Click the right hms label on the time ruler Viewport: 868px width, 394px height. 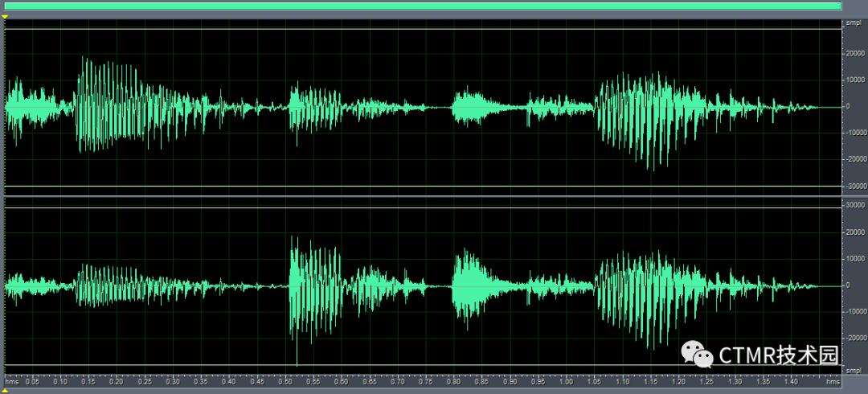pos(832,383)
